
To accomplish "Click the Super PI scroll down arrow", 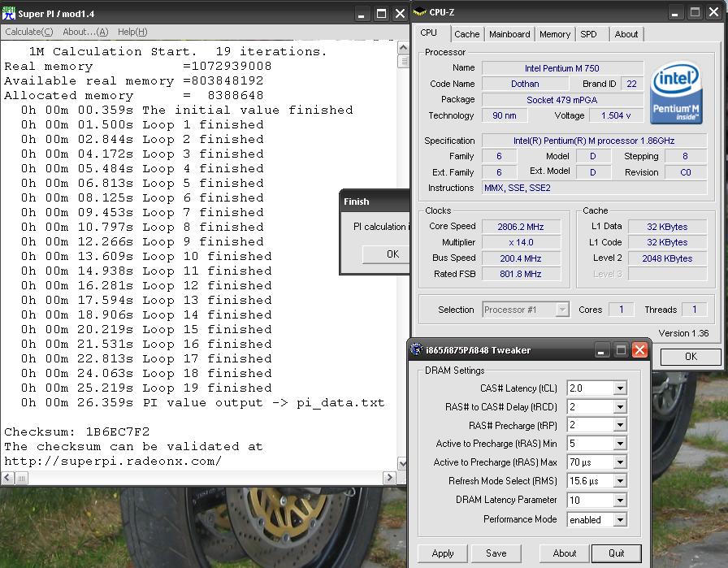I will pos(403,463).
